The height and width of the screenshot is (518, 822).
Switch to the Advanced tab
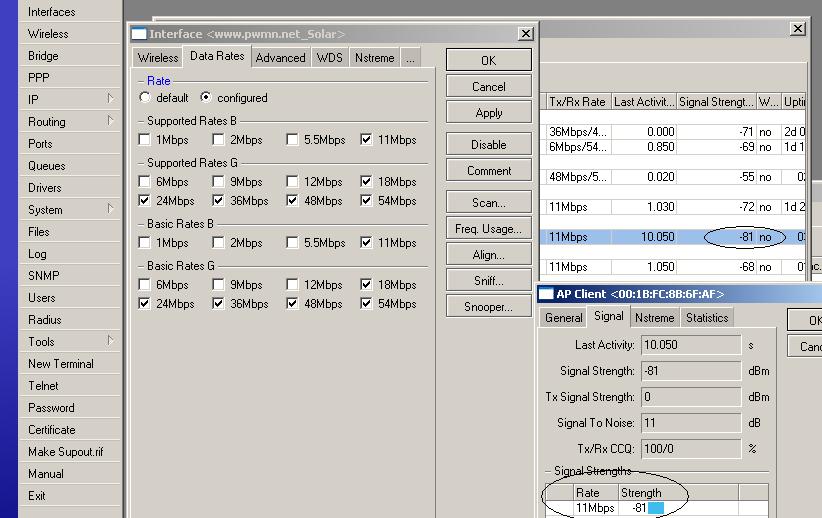point(280,58)
